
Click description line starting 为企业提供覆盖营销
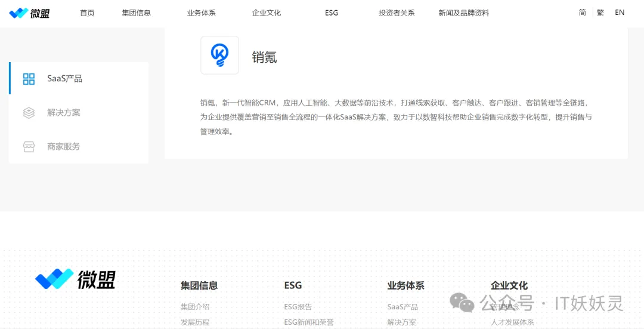[396, 117]
